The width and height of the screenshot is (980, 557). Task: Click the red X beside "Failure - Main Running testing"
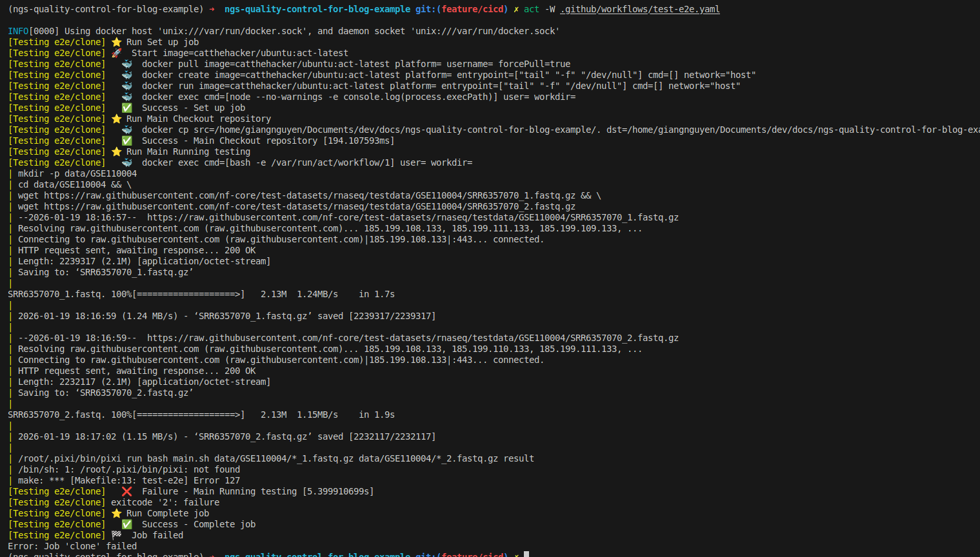[x=127, y=491]
